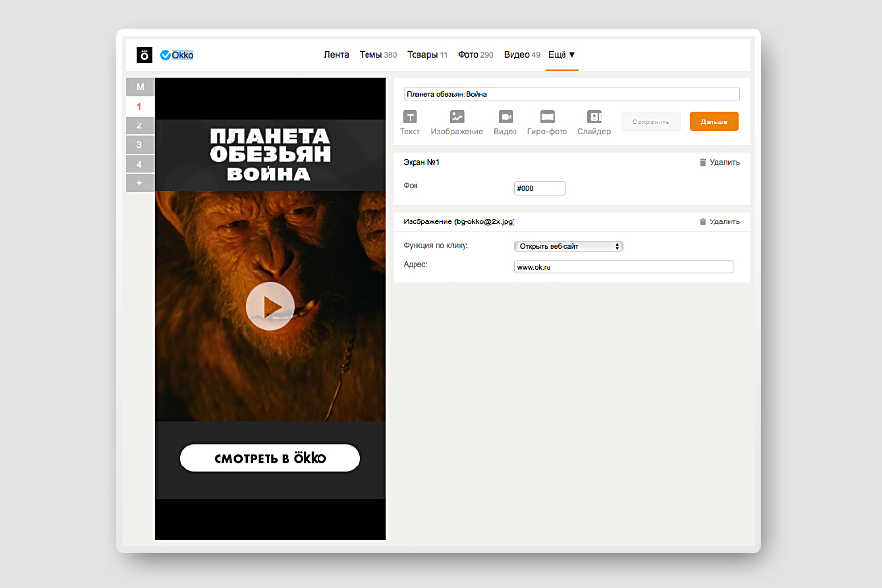Click the Смотреть в Okko button

(x=270, y=458)
